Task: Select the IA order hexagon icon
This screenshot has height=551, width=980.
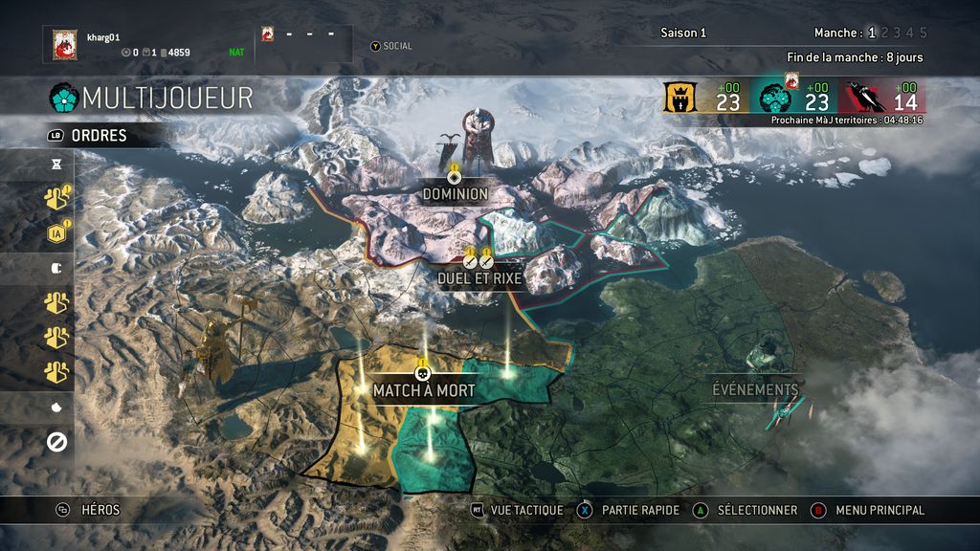Action: click(x=56, y=233)
